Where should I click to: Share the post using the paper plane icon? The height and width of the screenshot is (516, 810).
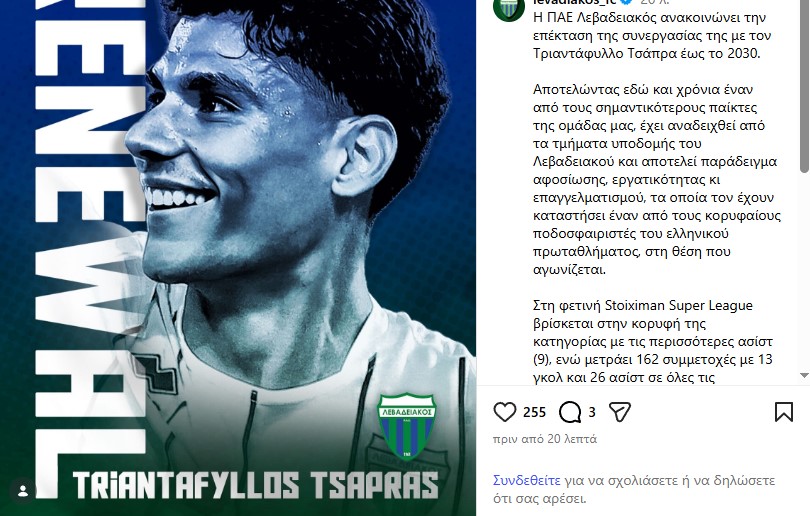point(619,412)
